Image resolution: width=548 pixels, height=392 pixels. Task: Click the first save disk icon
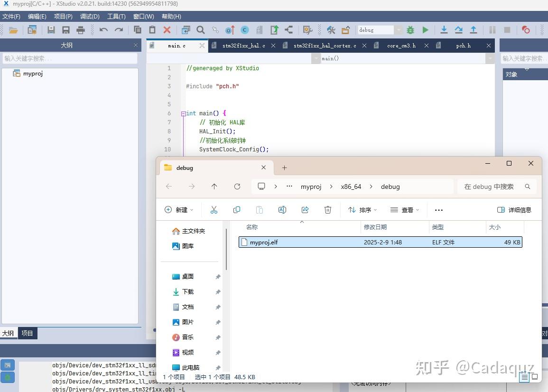pos(51,30)
